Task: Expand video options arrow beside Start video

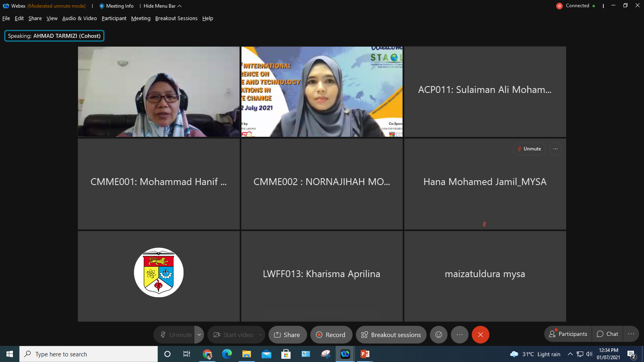Action: pos(260,335)
